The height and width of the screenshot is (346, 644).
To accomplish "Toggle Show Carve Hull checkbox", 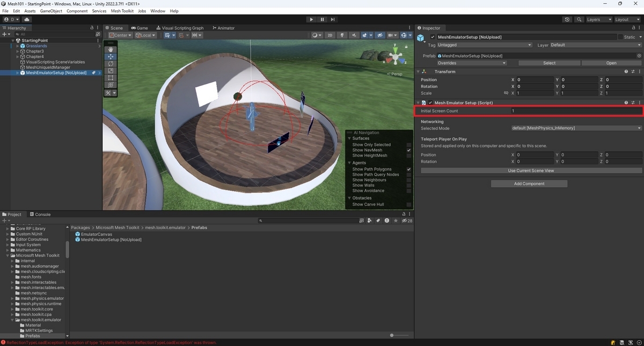I will coord(409,205).
